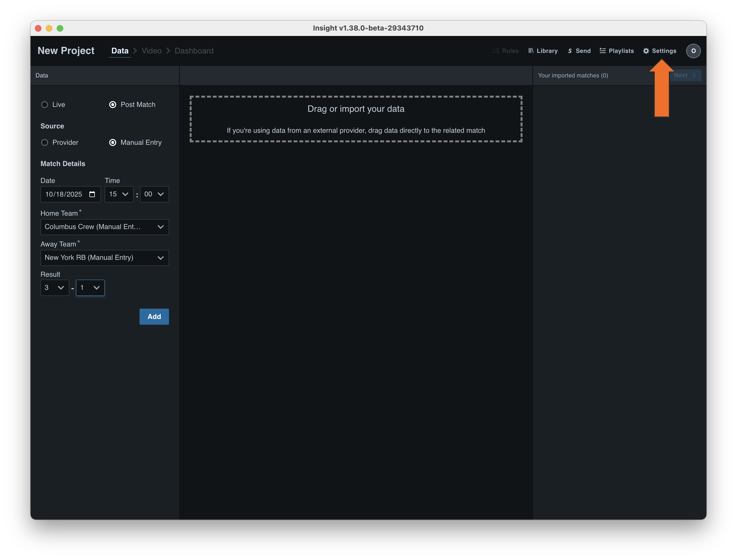
Task: Click the Next button
Action: pos(685,75)
